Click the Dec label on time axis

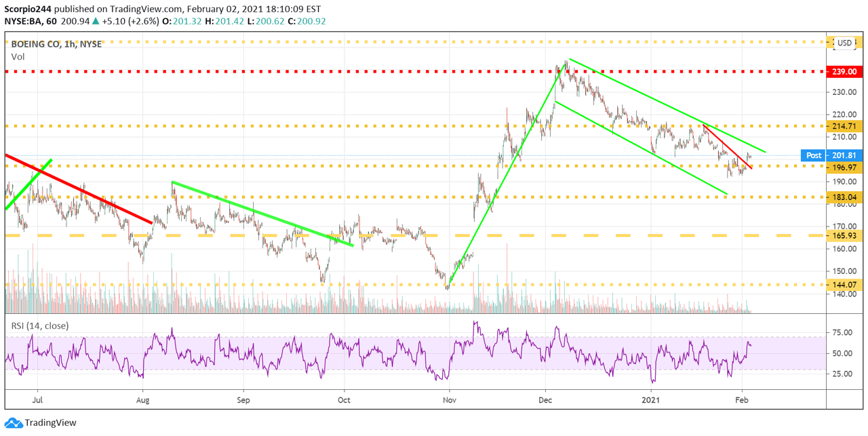[545, 400]
